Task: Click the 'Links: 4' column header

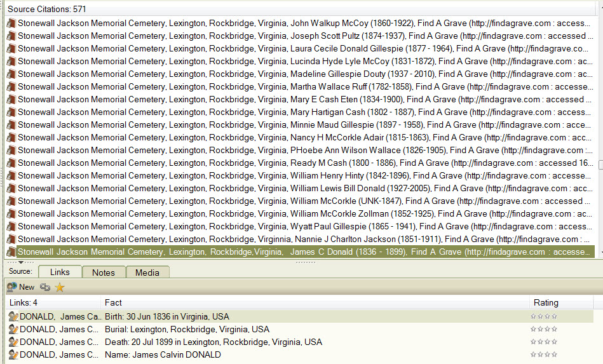Action: pyautogui.click(x=52, y=302)
